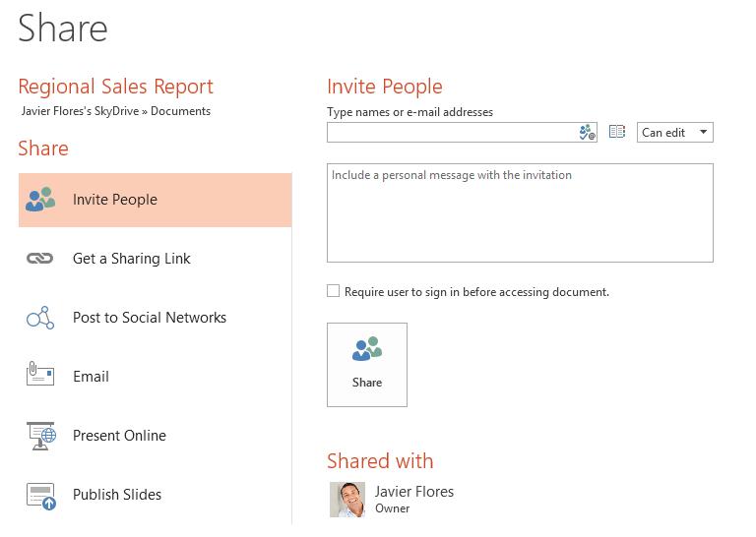Click the Invite People icon in sidebar
Viewport: 756px width, 537px height.
(x=40, y=200)
